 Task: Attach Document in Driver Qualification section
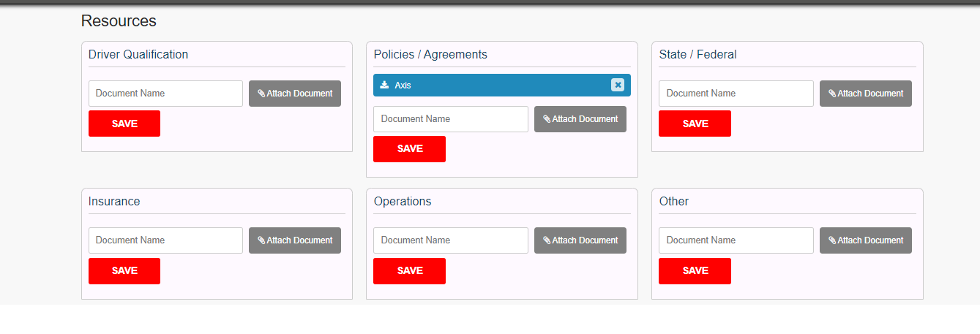click(295, 94)
